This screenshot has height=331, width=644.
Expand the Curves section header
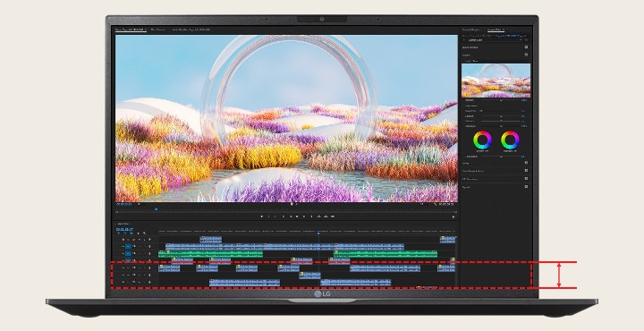point(466,163)
